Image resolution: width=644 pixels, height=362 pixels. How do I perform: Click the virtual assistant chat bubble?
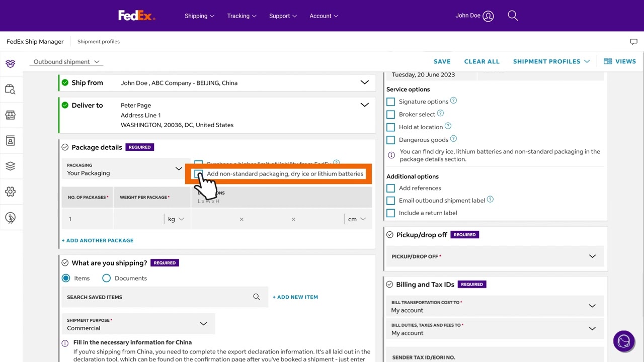(624, 341)
